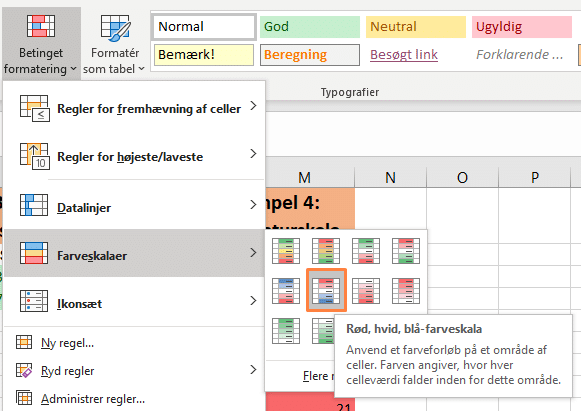Image resolution: width=581 pixels, height=411 pixels.
Task: Open the Farveskalaer submenu
Action: pos(134,253)
